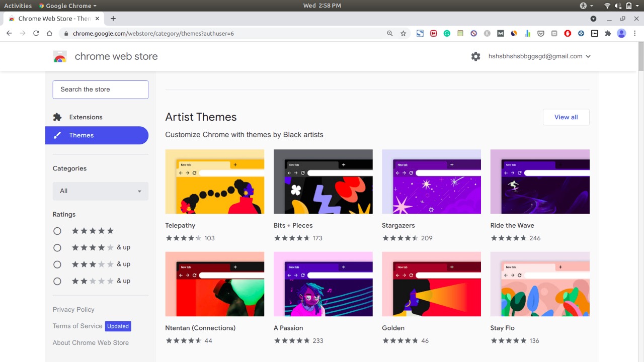Viewport: 644px width, 362px height.
Task: Open the Ntentan (Connections) theme thumbnail
Action: coord(215,284)
